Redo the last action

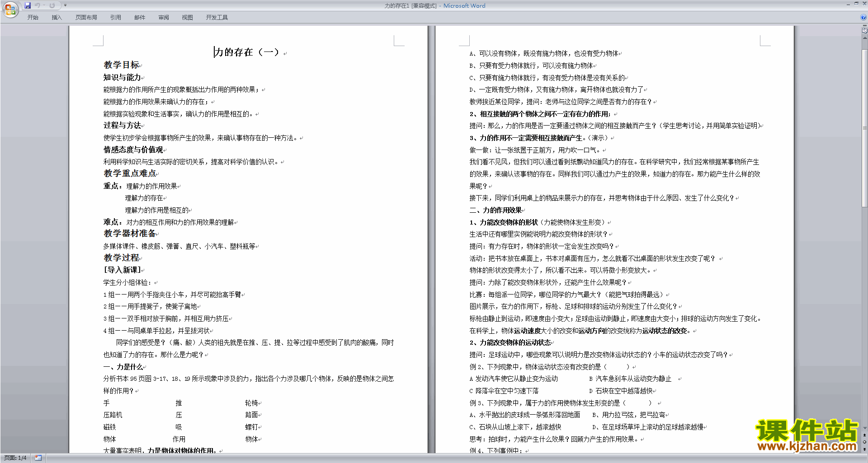coord(52,5)
